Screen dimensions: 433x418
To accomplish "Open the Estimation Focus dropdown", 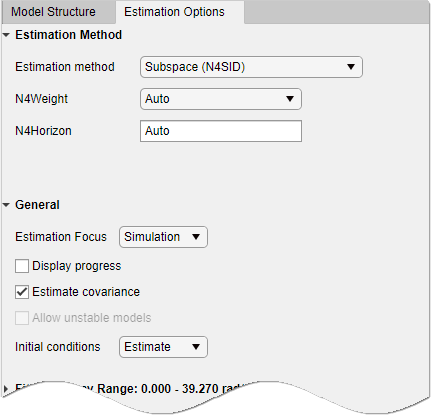I will coord(163,237).
